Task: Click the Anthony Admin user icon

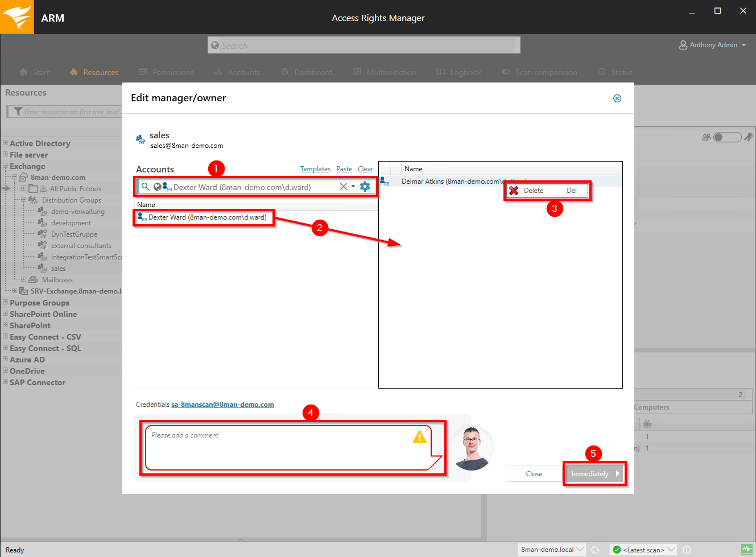Action: point(683,45)
